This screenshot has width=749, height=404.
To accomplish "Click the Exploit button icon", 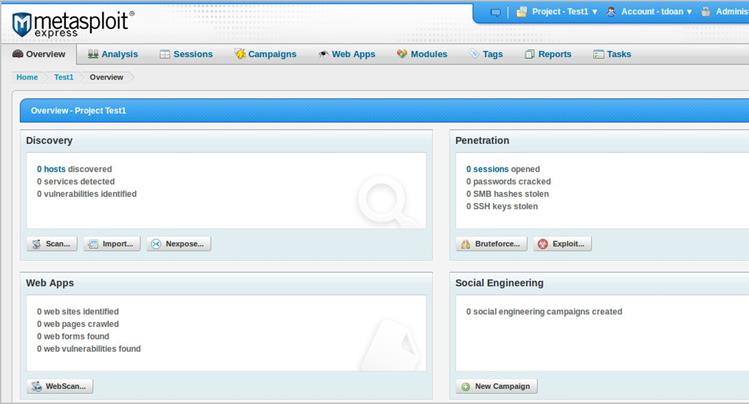I will click(x=543, y=244).
